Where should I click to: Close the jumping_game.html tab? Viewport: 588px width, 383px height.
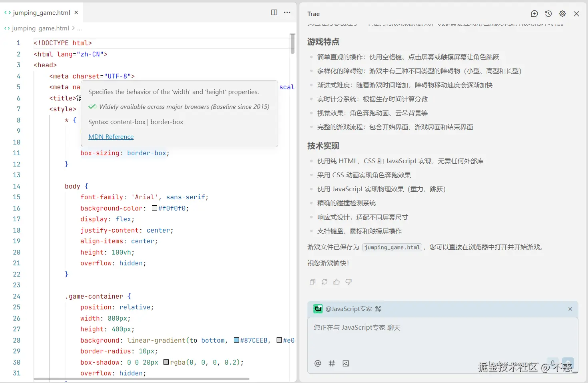click(x=76, y=12)
